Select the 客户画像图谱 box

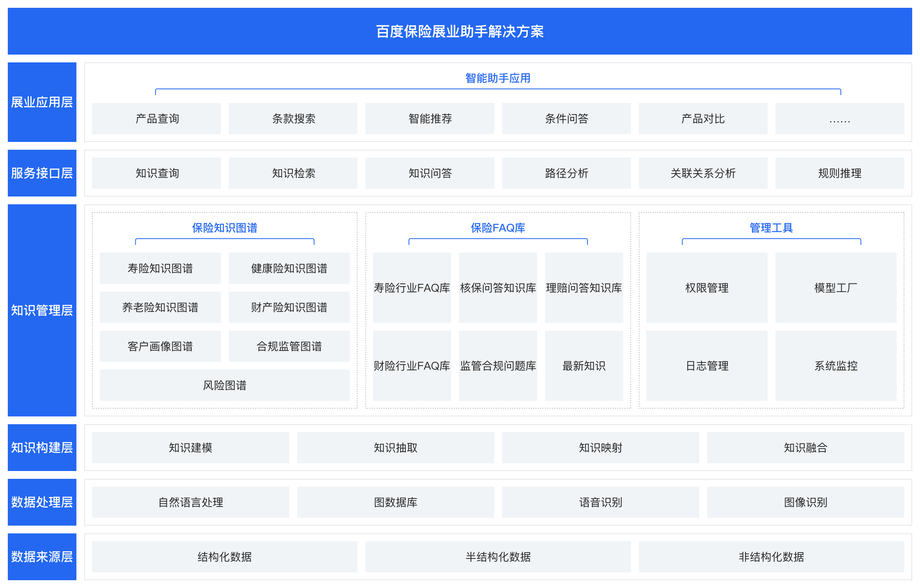pyautogui.click(x=160, y=346)
